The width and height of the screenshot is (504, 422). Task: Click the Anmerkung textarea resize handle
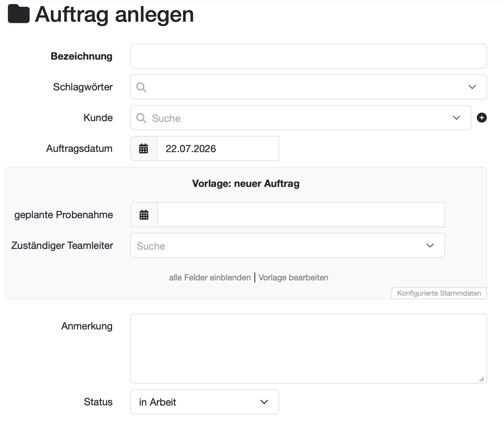click(481, 379)
